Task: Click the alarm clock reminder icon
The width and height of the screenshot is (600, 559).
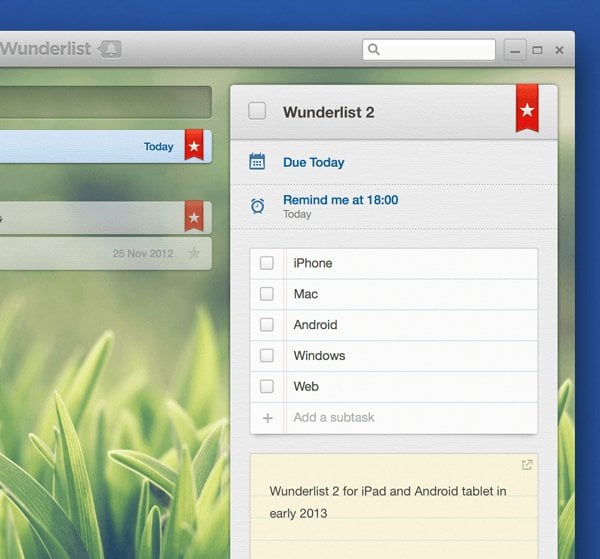Action: [x=257, y=206]
